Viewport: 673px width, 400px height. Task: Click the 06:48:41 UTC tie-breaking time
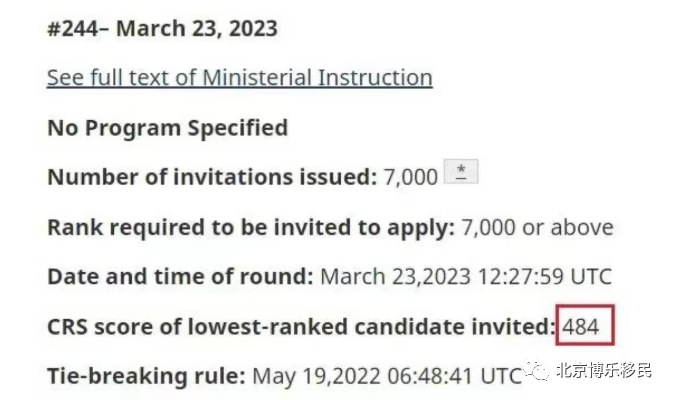pyautogui.click(x=454, y=376)
